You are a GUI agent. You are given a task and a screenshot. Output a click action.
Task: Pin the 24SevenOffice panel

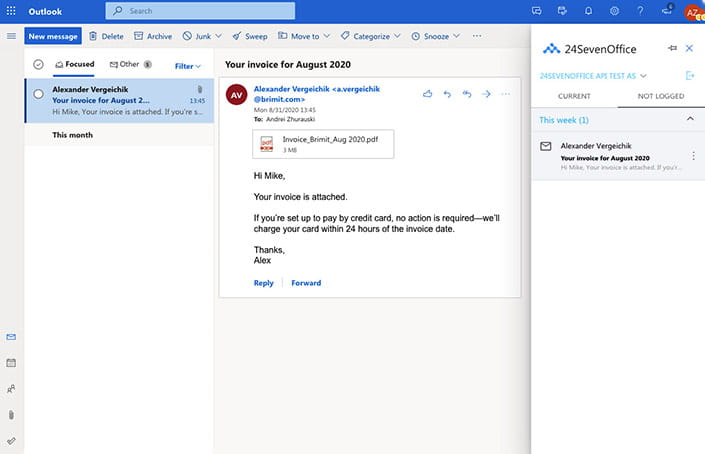(672, 48)
